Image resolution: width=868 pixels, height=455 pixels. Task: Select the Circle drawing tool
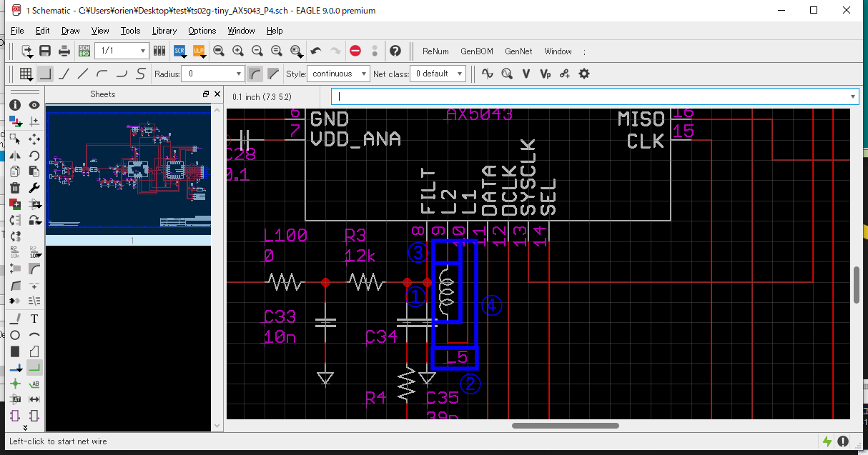pyautogui.click(x=15, y=335)
